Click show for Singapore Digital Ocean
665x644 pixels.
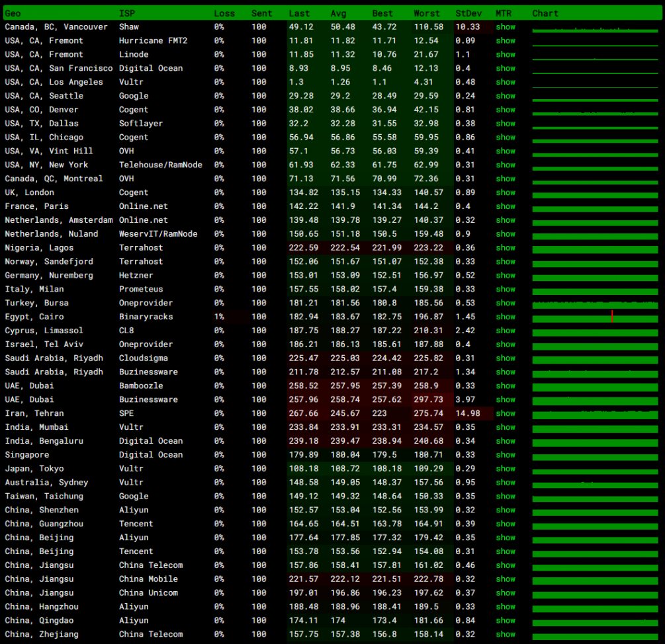pos(505,455)
